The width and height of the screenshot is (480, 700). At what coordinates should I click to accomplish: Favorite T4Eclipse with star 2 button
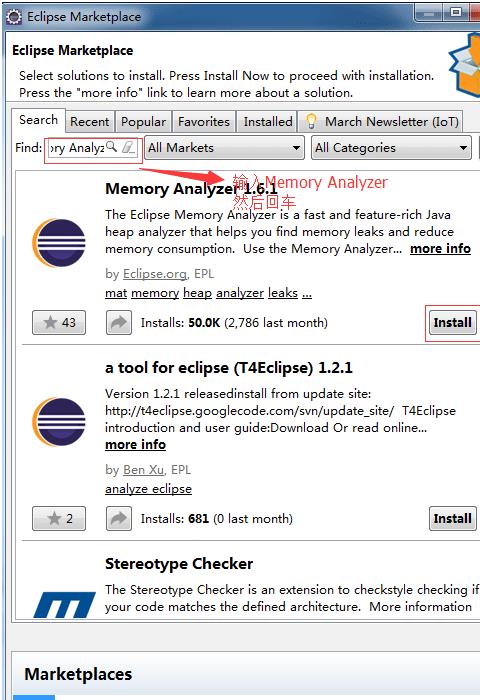(59, 518)
